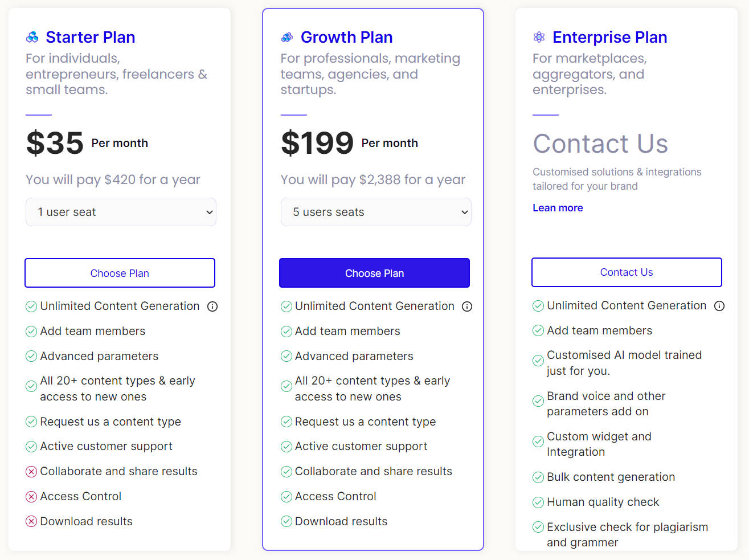
Task: Click the Enterprise Plan atom icon
Action: (539, 38)
